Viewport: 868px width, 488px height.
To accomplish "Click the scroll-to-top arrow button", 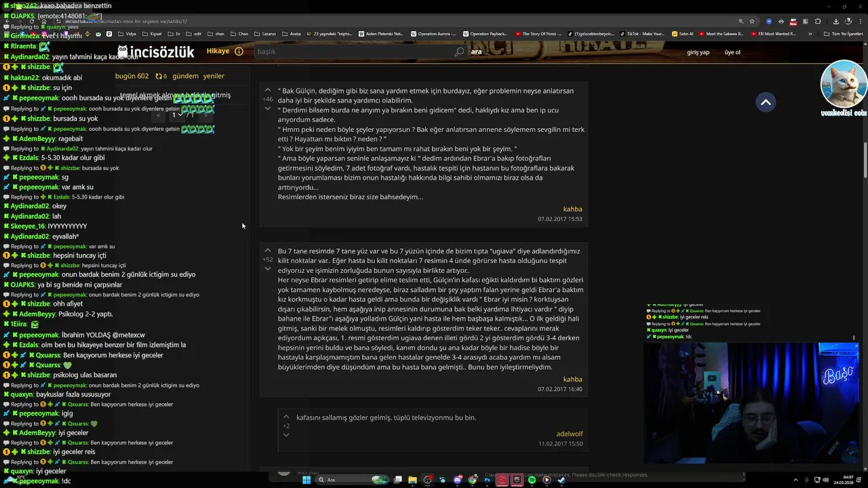I will (x=766, y=102).
